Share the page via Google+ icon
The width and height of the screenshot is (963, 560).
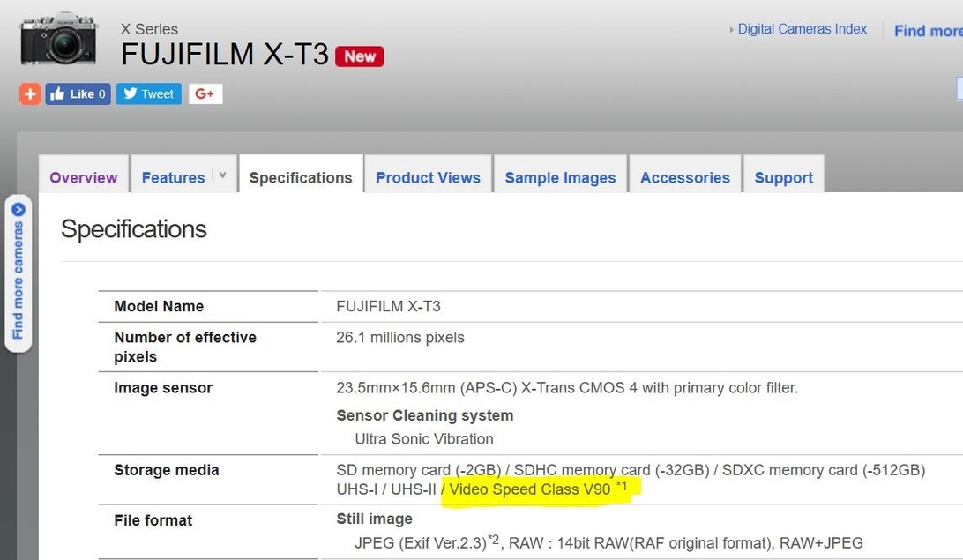tap(205, 94)
